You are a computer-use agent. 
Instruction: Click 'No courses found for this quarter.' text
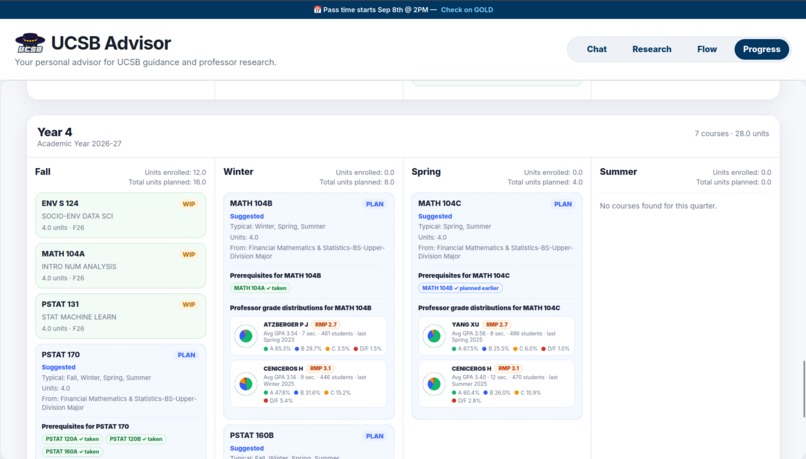coord(658,206)
